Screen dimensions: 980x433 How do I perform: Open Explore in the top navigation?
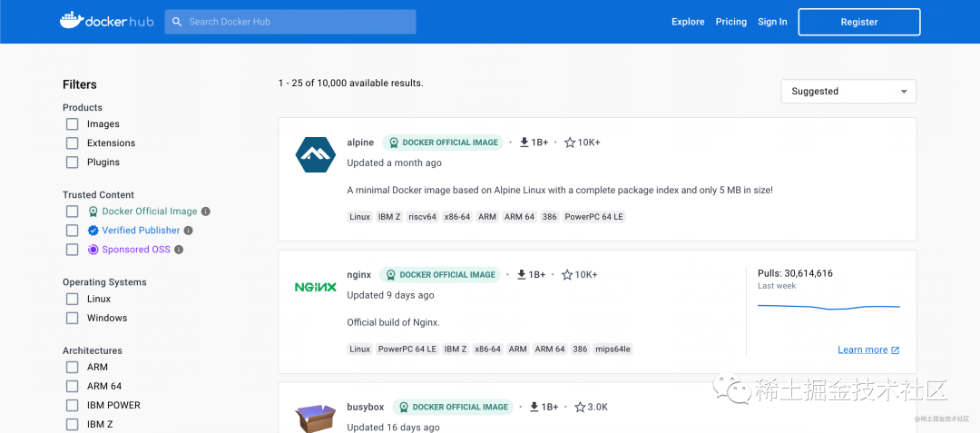688,22
